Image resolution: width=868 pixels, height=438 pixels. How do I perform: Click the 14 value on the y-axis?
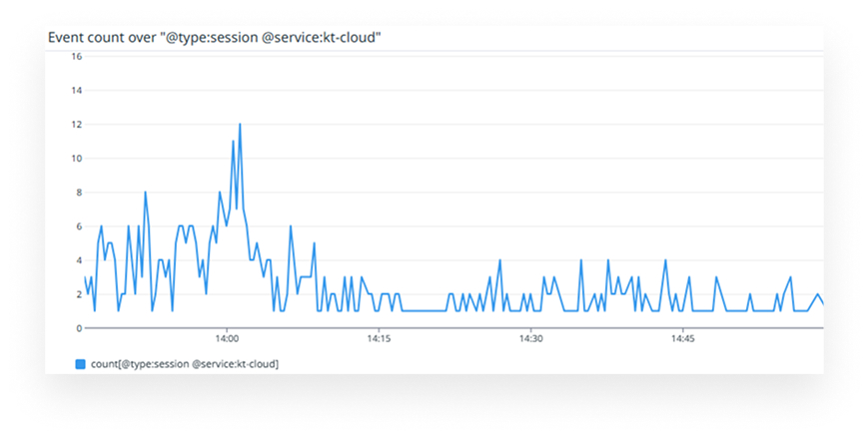(75, 91)
